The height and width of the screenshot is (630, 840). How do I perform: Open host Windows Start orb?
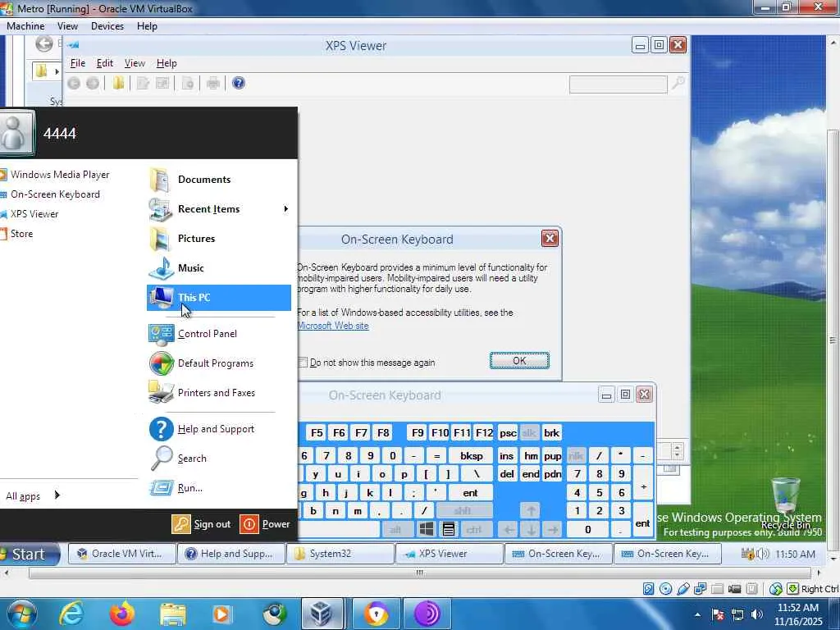tap(21, 614)
